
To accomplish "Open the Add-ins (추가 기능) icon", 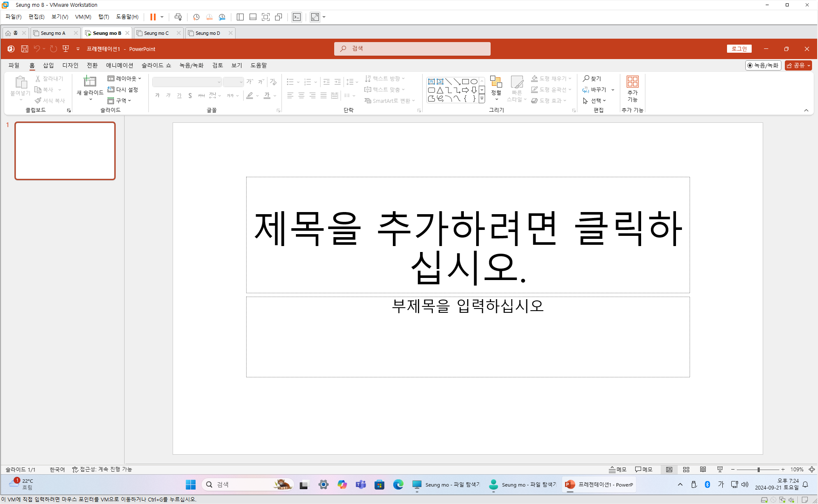I will pos(632,82).
